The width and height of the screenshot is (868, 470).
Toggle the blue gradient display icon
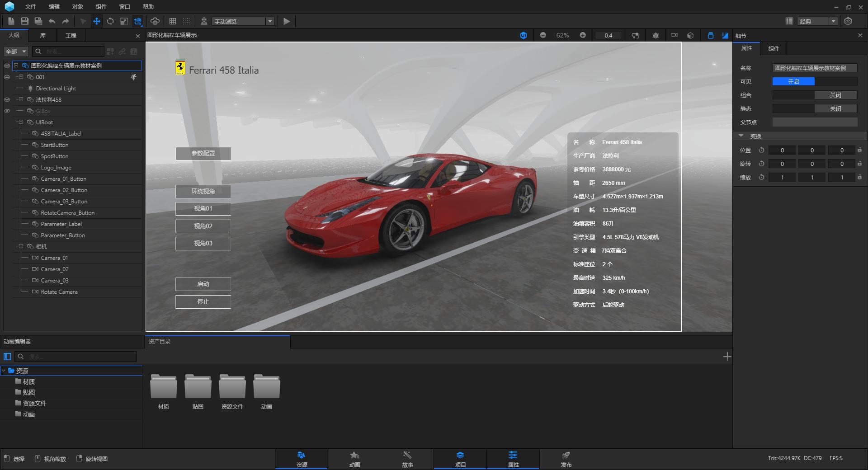725,35
